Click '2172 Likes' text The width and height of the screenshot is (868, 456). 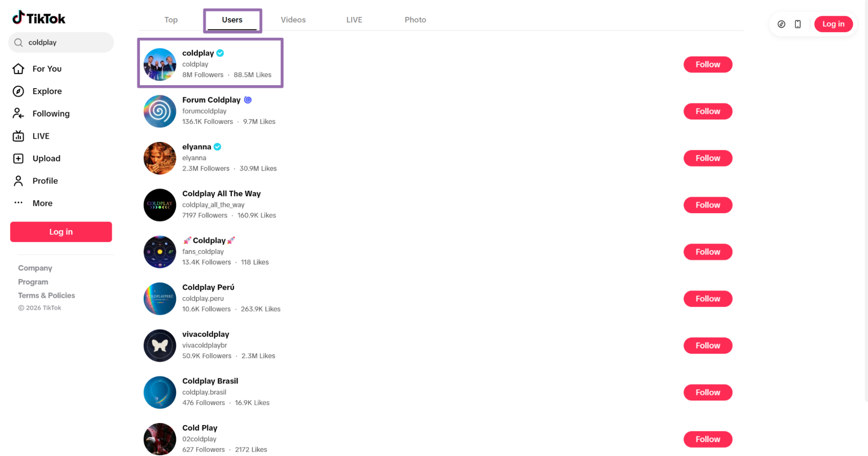click(251, 449)
